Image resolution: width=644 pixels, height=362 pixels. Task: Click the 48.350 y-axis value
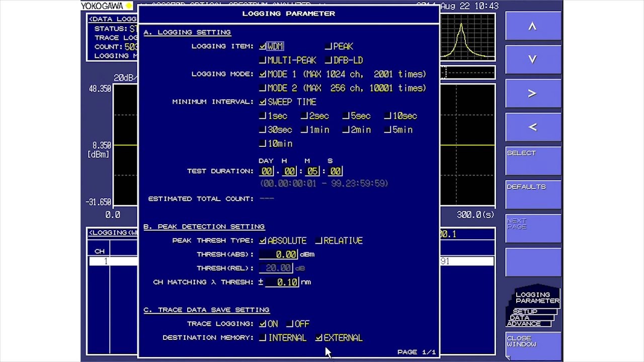coord(100,88)
